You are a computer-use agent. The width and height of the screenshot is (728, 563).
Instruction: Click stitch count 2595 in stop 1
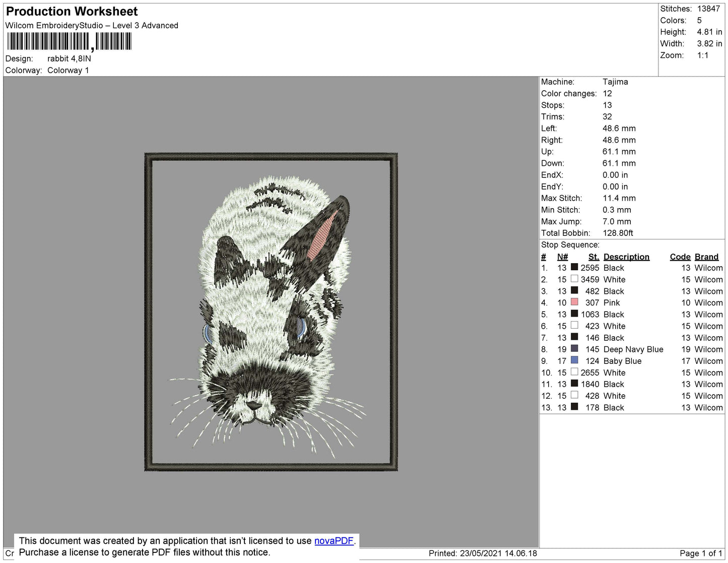click(x=589, y=268)
